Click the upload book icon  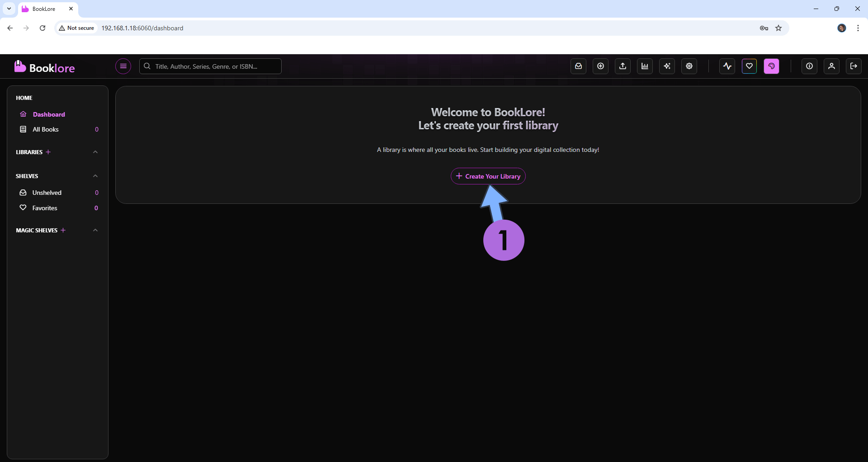point(623,66)
